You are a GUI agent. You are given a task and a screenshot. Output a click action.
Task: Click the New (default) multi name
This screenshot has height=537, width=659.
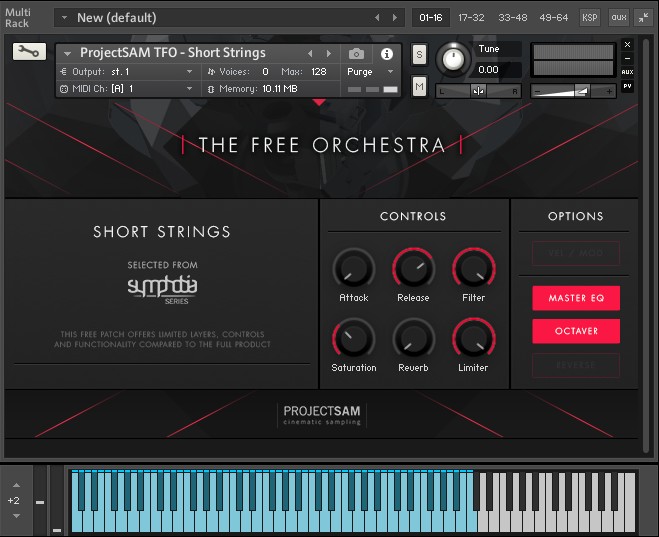coord(116,18)
